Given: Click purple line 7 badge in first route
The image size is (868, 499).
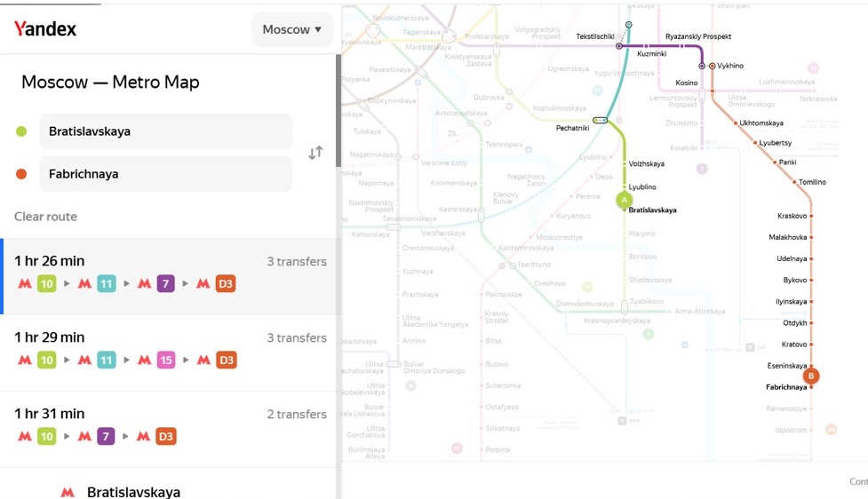Looking at the screenshot, I should [x=165, y=284].
